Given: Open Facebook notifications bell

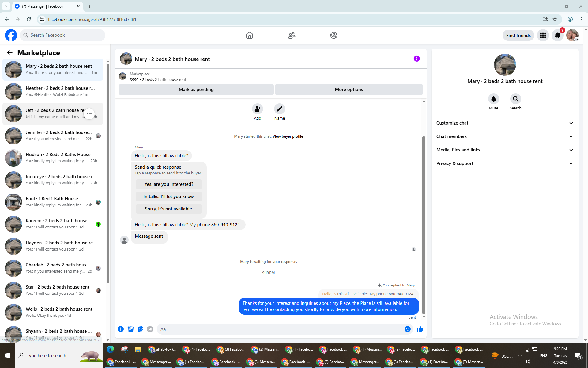Looking at the screenshot, I should (x=557, y=35).
